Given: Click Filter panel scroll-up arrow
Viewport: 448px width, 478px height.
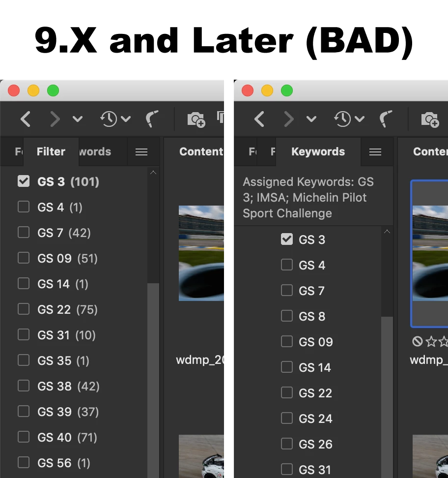Looking at the screenshot, I should pos(153,173).
